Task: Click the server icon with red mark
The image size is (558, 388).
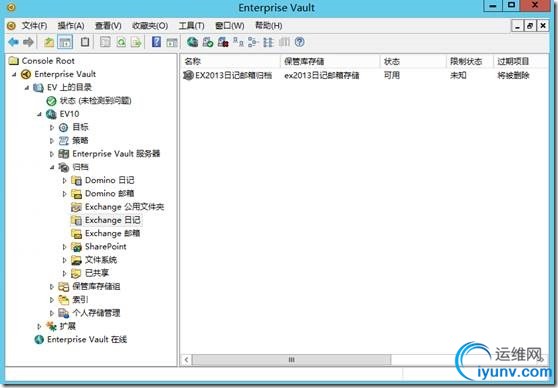Action: tap(223, 42)
